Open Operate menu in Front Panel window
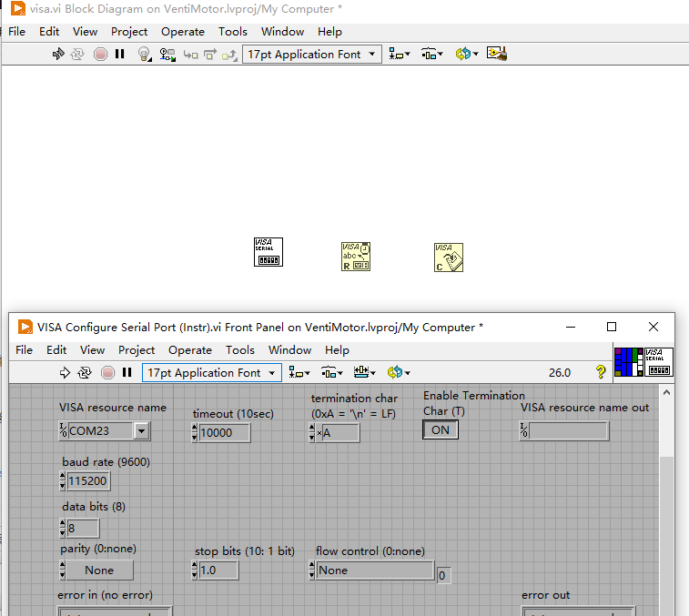 pyautogui.click(x=190, y=350)
